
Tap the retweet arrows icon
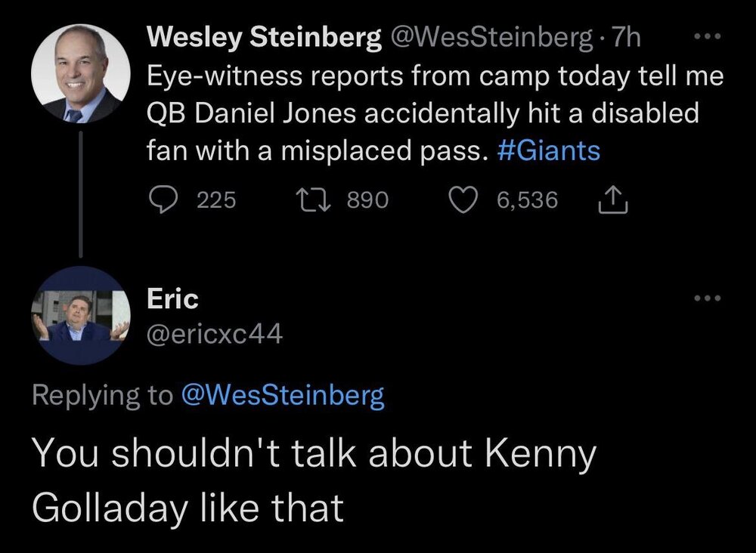tap(313, 199)
